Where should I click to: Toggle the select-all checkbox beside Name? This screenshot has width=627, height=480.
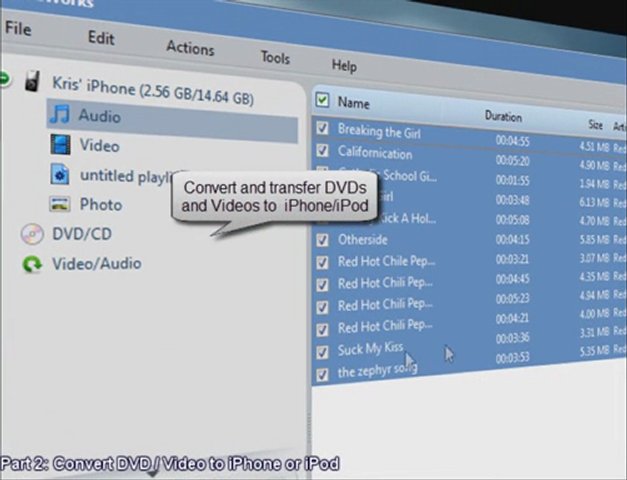[x=322, y=99]
